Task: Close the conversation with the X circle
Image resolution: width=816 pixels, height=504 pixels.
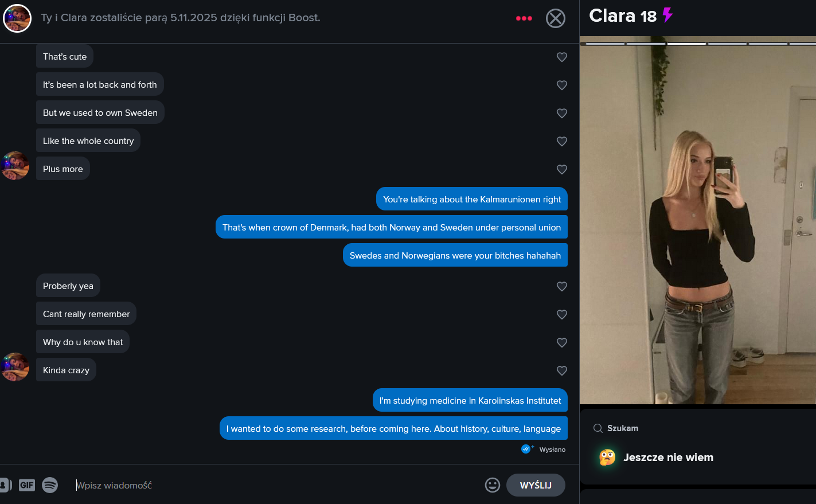Action: [555, 18]
